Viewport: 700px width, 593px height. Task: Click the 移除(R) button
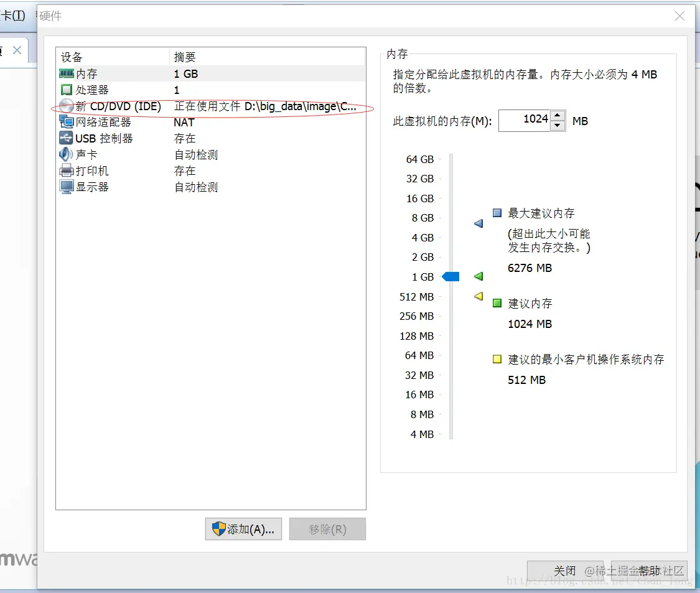point(327,529)
